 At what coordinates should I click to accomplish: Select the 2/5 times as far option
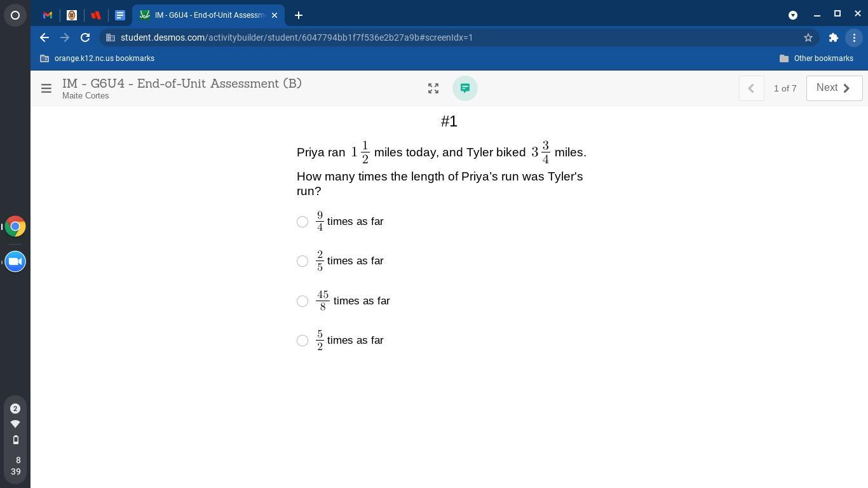pyautogui.click(x=302, y=261)
